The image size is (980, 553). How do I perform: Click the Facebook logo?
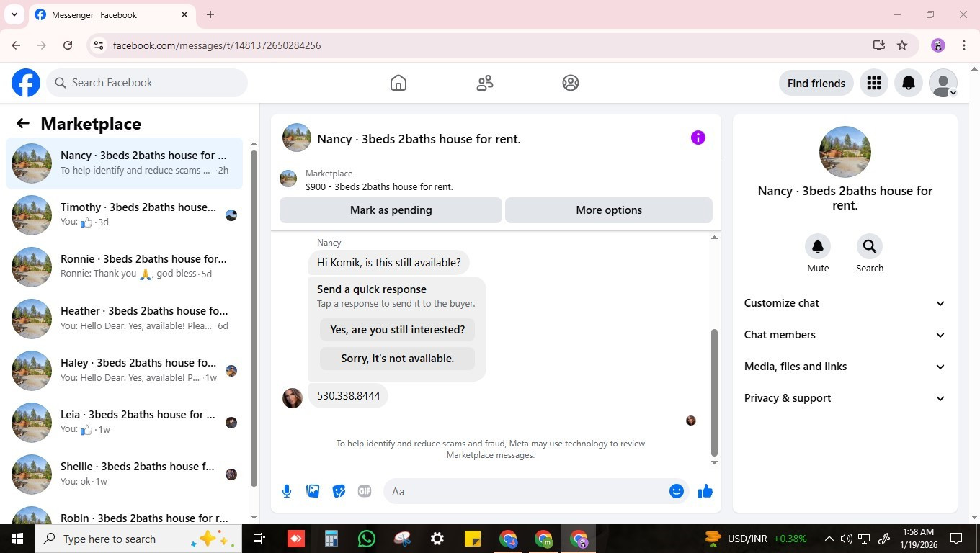[x=26, y=83]
